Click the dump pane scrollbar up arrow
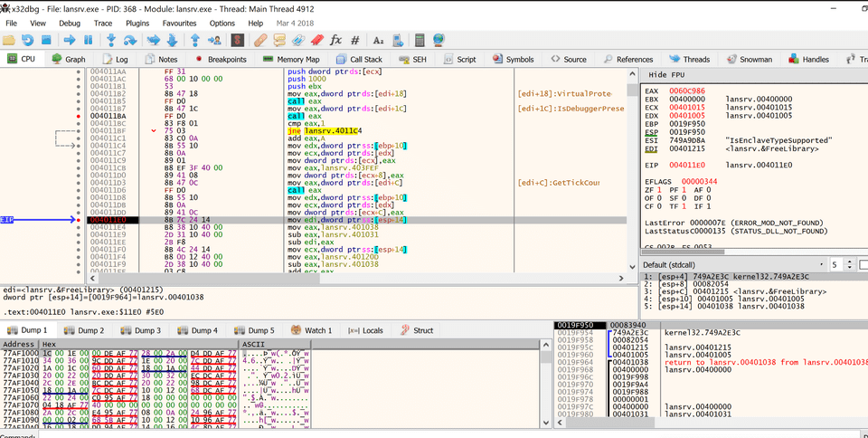This screenshot has width=868, height=438. (x=545, y=345)
